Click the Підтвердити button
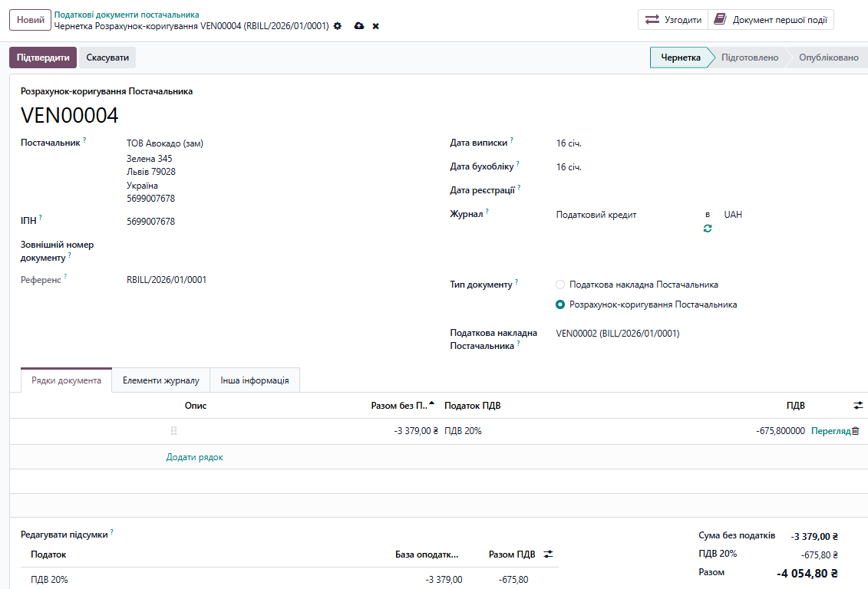868x589 pixels. [43, 58]
